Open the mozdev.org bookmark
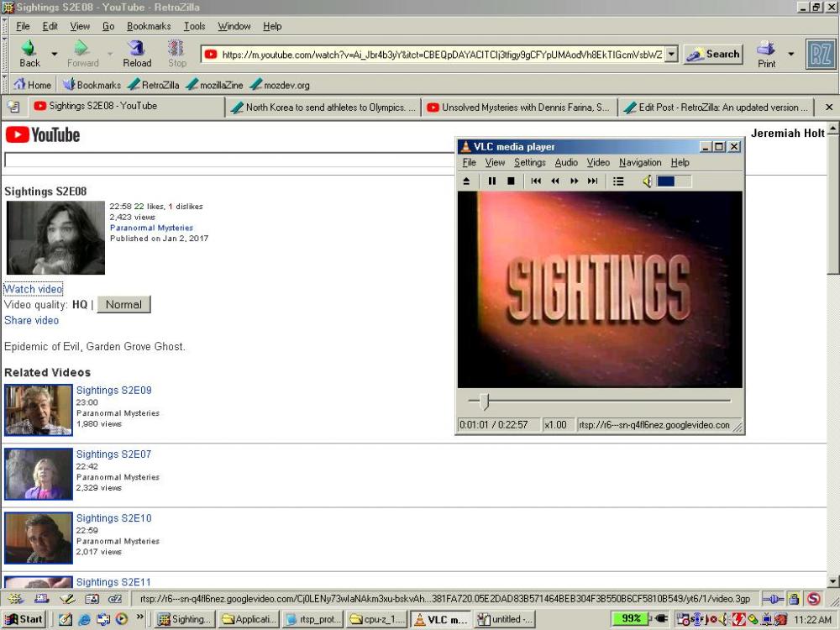Screen dimensions: 840x630 (279, 85)
